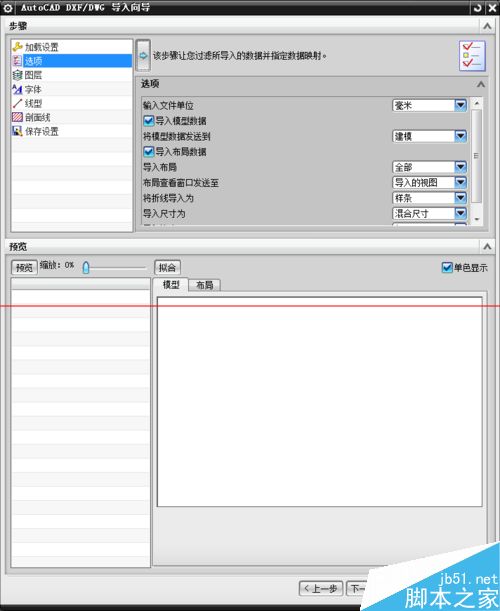Click the reset arrow icon in the title bar
Viewport: 500px width, 611px height.
coord(478,8)
